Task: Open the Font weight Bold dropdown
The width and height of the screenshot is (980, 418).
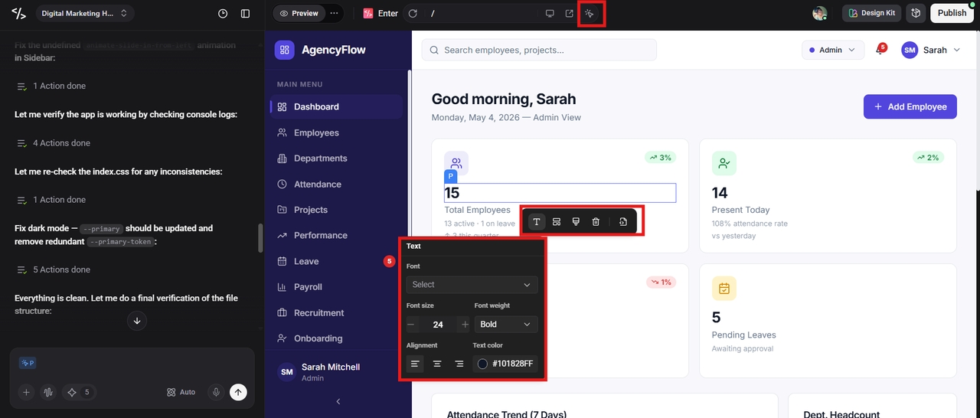Action: [506, 325]
